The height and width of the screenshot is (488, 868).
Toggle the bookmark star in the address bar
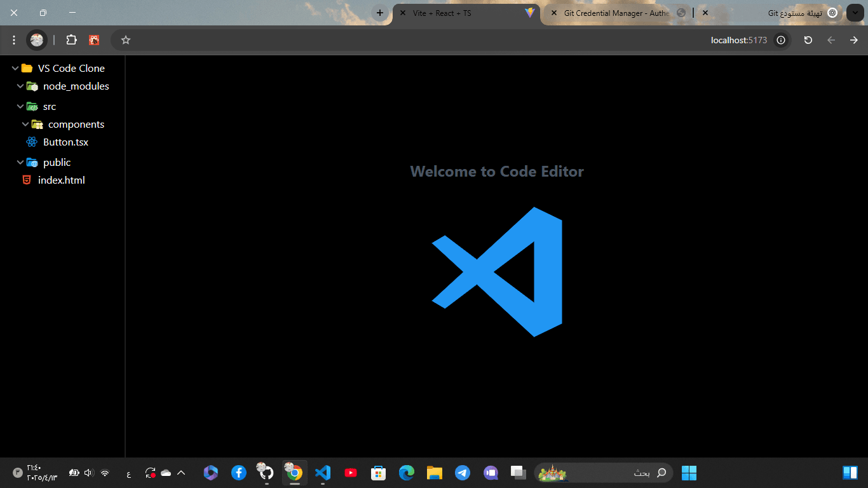click(x=125, y=39)
